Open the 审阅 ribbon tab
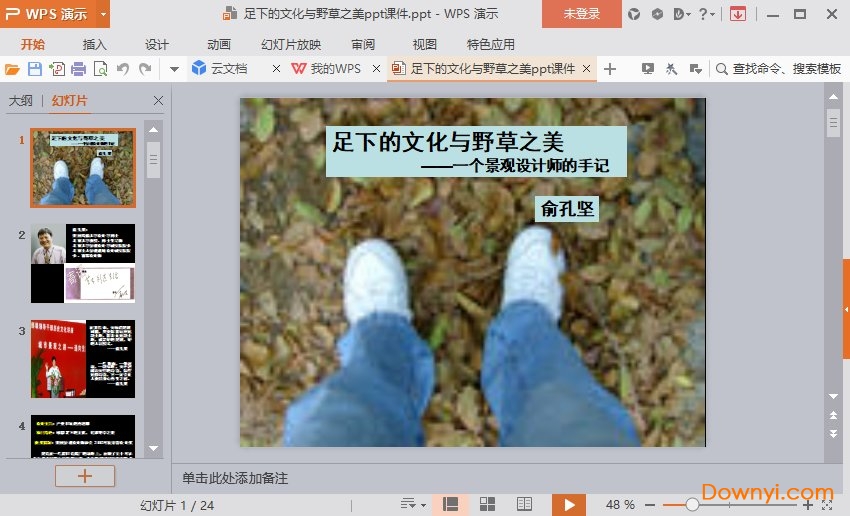Image resolution: width=850 pixels, height=516 pixels. tap(363, 44)
